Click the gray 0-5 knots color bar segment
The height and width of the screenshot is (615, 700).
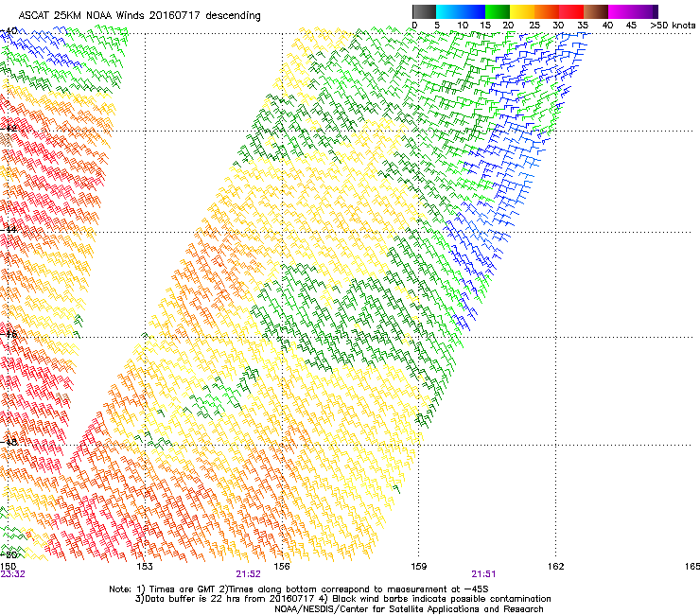[424, 11]
